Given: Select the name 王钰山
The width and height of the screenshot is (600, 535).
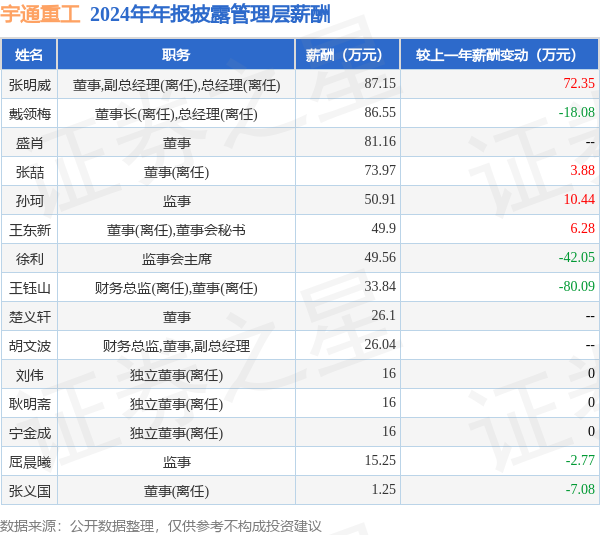Looking at the screenshot, I should 30,288.
